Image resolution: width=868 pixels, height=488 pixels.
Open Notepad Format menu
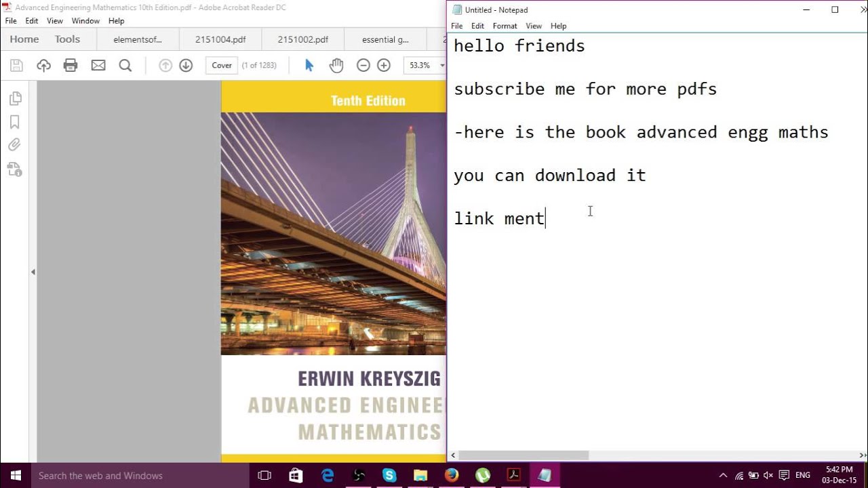(505, 26)
